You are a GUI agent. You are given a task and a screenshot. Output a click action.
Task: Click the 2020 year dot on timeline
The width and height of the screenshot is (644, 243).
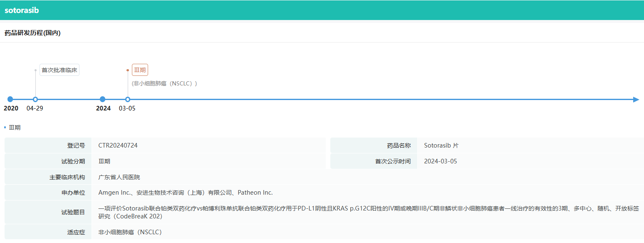(10, 99)
